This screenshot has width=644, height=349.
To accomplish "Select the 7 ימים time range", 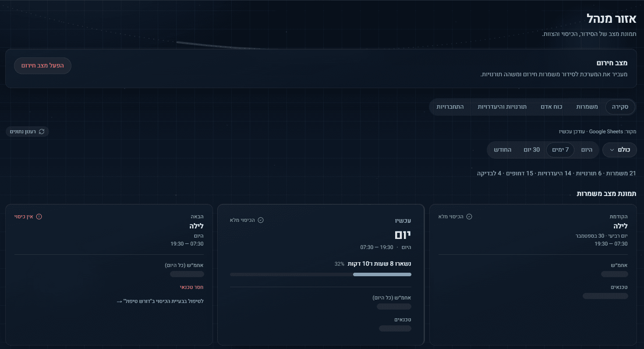I will tap(560, 150).
